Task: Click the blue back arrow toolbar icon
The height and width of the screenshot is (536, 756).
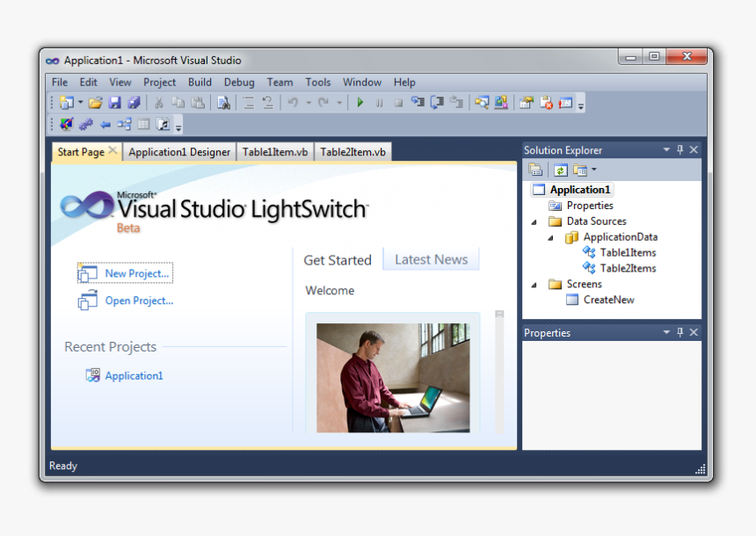Action: coord(105,125)
